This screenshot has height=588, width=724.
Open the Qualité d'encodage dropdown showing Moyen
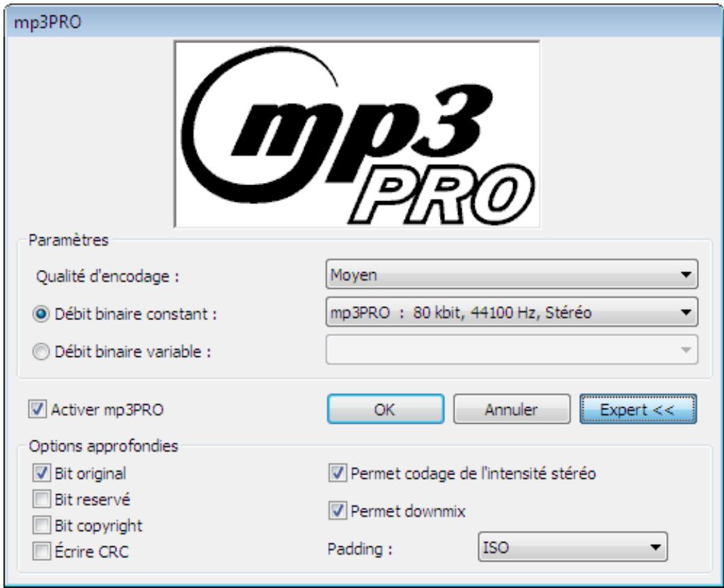pos(512,274)
